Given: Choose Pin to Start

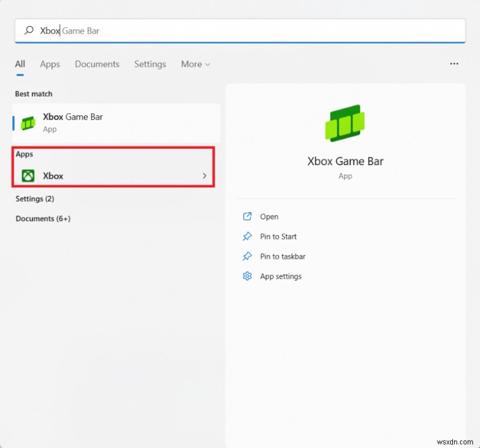Looking at the screenshot, I should coord(278,237).
